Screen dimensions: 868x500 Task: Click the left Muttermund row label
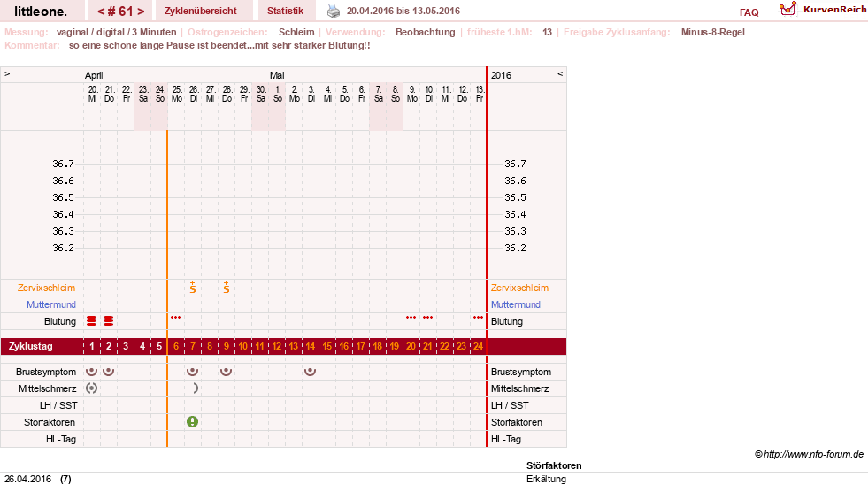tap(51, 304)
